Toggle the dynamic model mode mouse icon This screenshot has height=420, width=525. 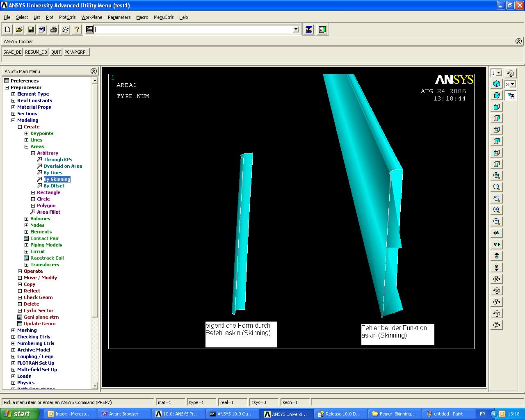click(511, 96)
